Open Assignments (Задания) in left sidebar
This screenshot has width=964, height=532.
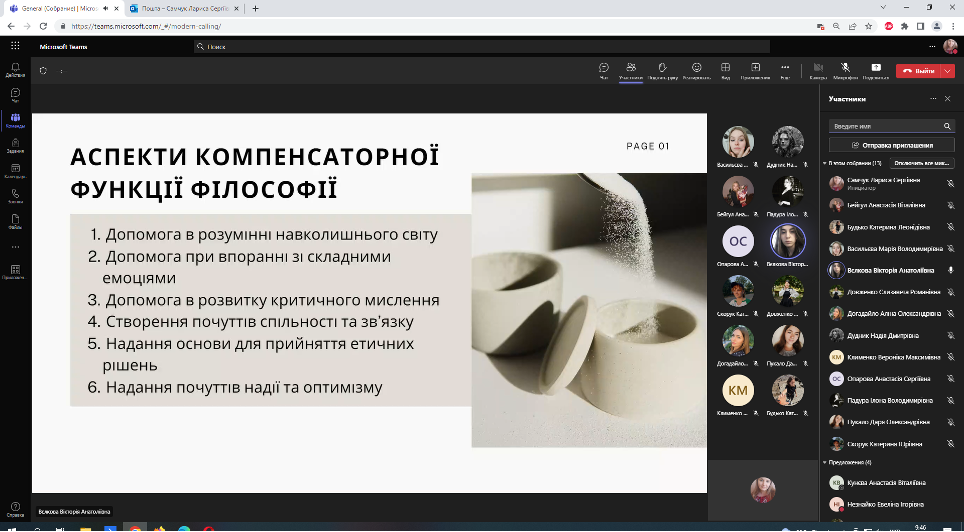click(15, 146)
